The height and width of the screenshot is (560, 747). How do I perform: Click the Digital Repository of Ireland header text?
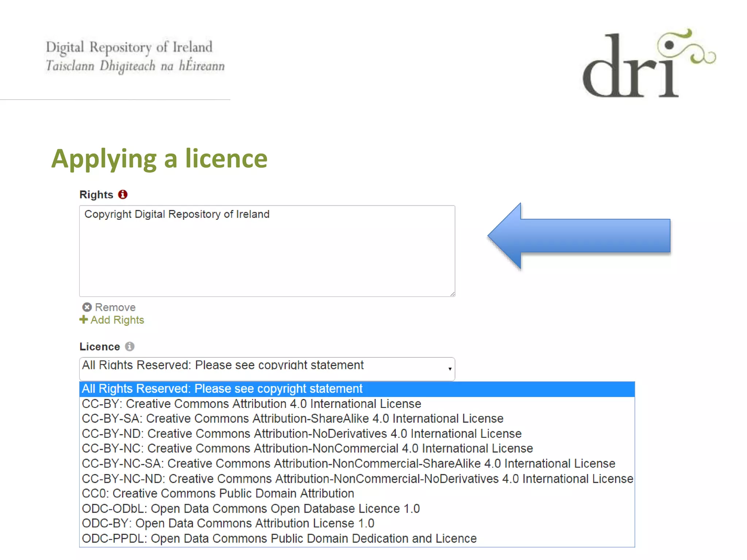(129, 47)
